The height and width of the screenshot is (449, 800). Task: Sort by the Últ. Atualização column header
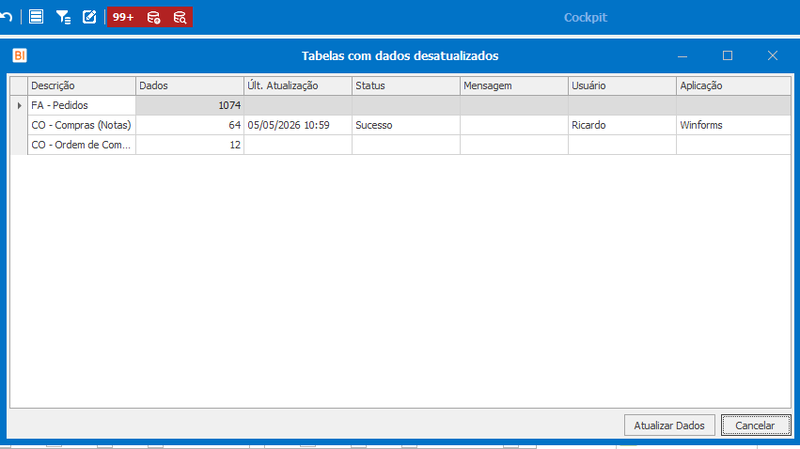pos(298,86)
